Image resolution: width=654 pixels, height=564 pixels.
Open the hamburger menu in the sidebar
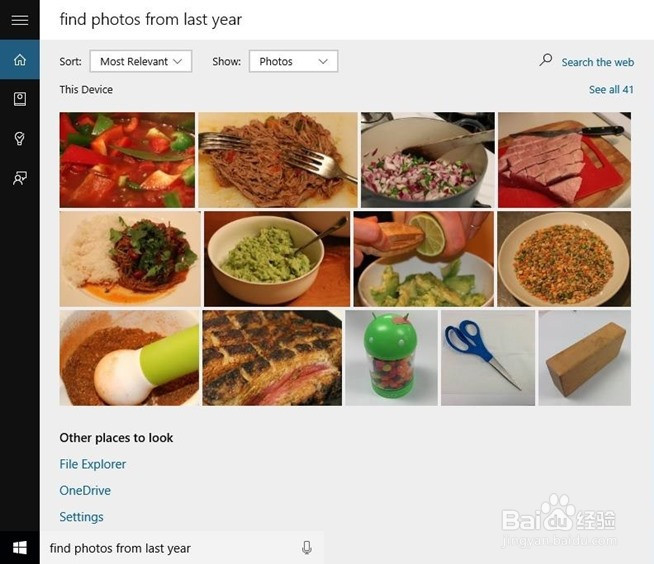click(19, 20)
